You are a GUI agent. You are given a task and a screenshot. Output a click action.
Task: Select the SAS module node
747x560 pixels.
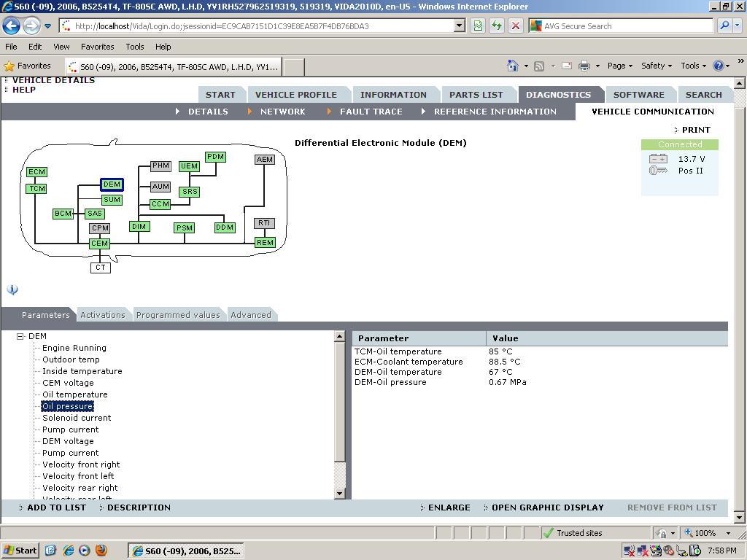95,214
